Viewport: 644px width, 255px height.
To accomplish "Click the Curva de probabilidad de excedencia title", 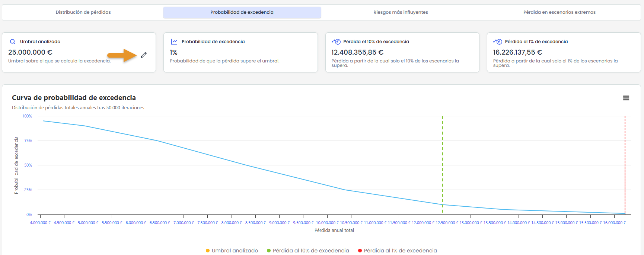I will pos(74,98).
